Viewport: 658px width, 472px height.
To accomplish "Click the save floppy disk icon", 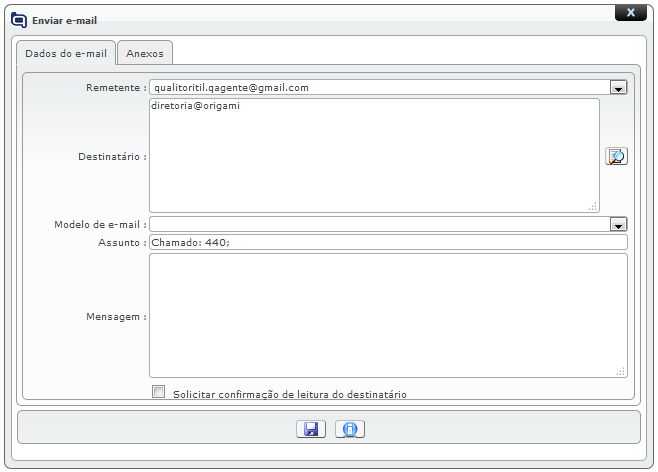I will [311, 429].
